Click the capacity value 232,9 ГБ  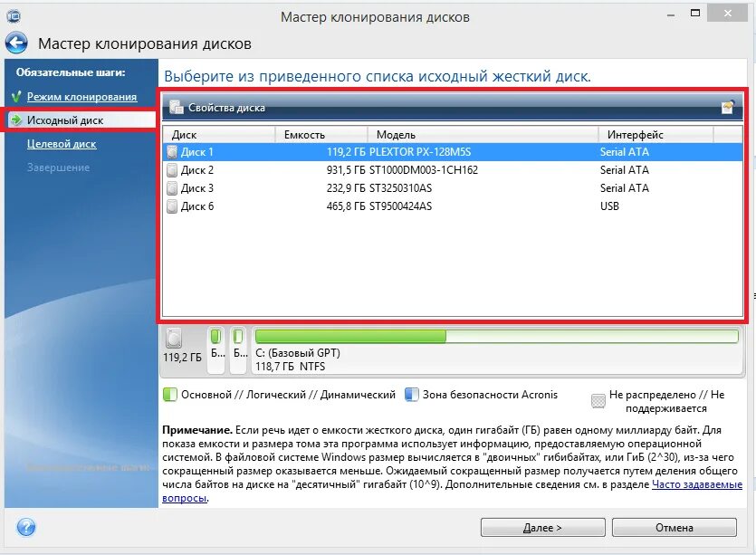(x=346, y=188)
